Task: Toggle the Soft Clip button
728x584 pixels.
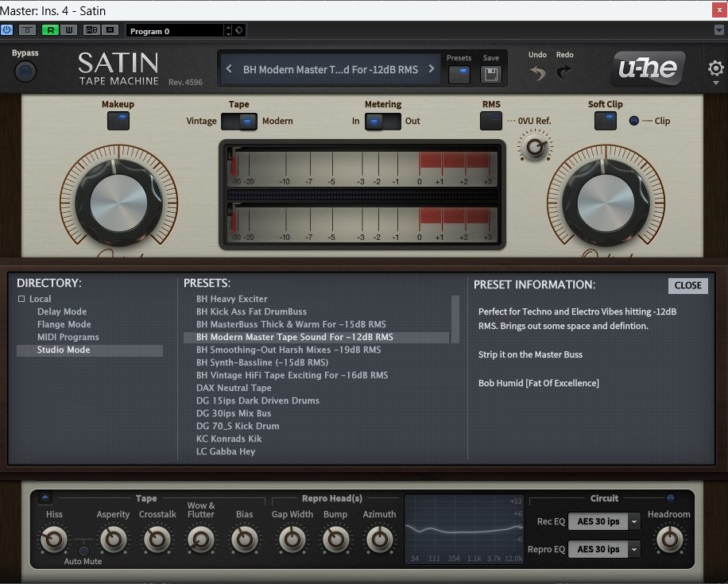Action: coord(606,121)
